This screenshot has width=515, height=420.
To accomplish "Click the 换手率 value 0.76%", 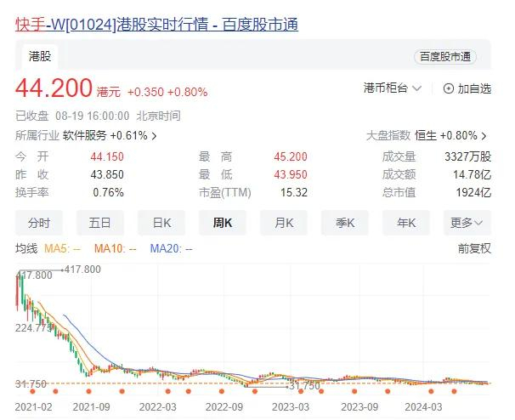I will (109, 192).
